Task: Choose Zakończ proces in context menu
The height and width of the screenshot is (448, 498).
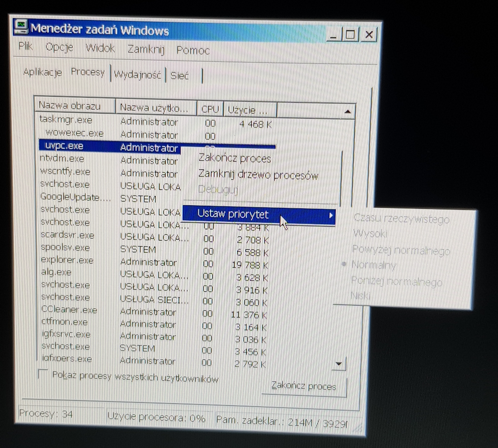Action: point(235,159)
